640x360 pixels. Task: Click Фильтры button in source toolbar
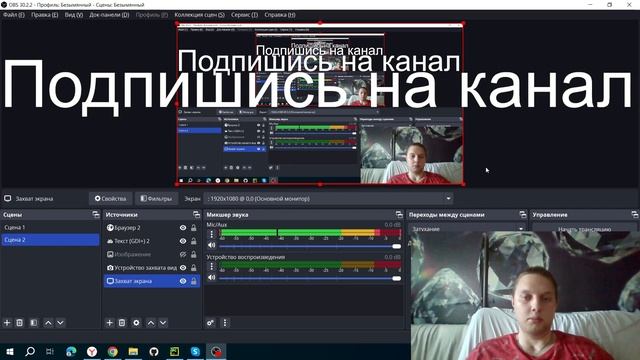click(x=156, y=199)
